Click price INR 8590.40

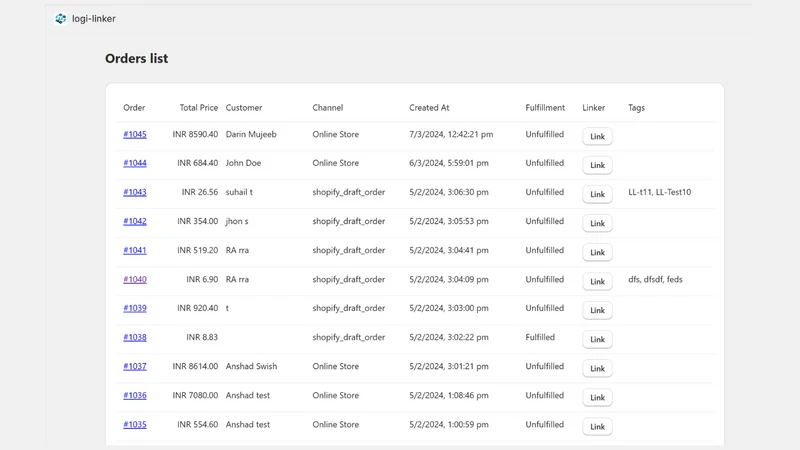(x=195, y=134)
